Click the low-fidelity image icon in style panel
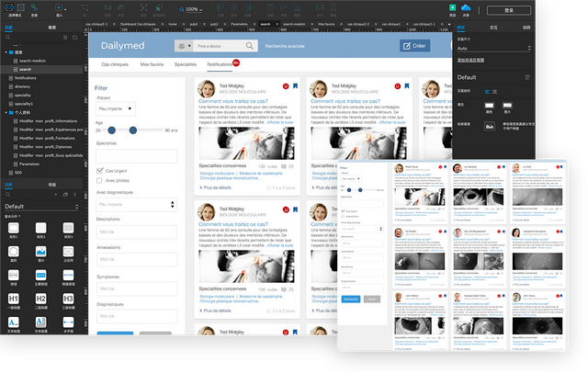This screenshot has height=373, width=588. click(490, 127)
